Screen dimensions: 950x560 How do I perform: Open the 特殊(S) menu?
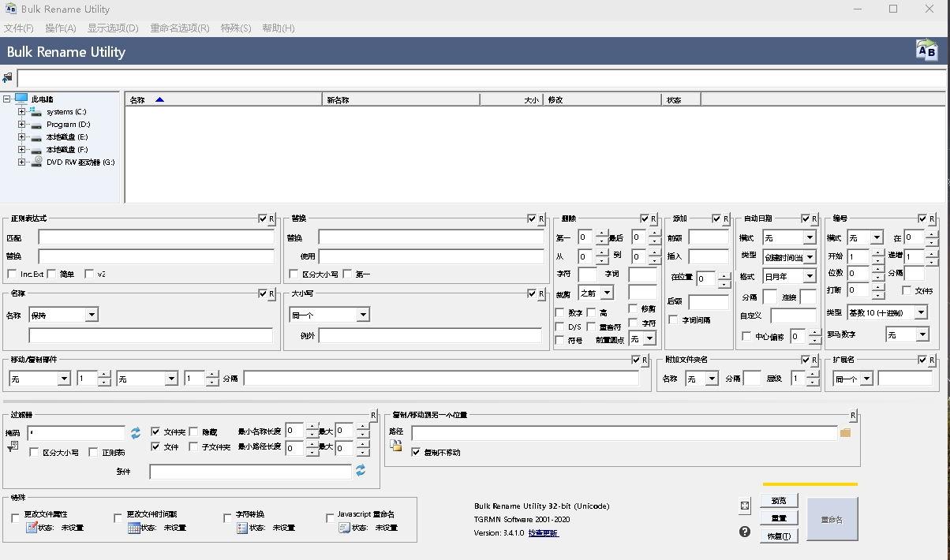tap(236, 28)
